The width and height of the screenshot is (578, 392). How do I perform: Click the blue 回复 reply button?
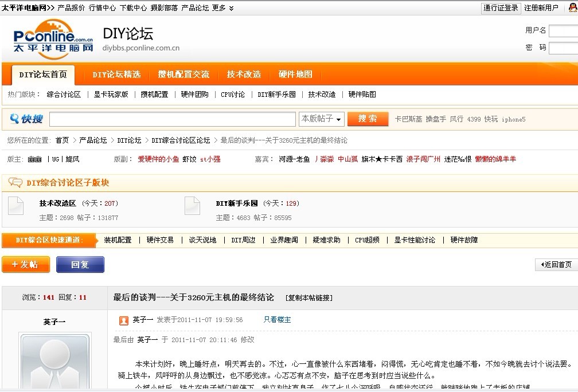tap(80, 265)
